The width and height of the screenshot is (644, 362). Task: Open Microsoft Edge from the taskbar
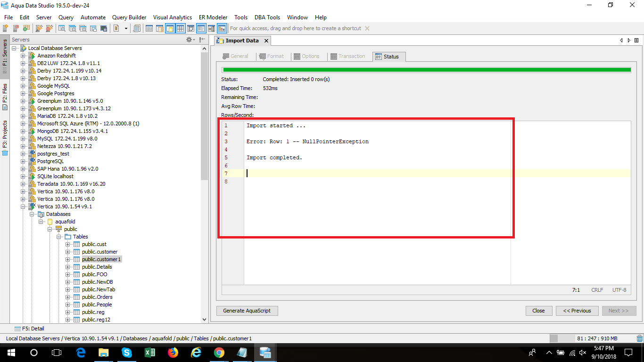tap(81, 352)
